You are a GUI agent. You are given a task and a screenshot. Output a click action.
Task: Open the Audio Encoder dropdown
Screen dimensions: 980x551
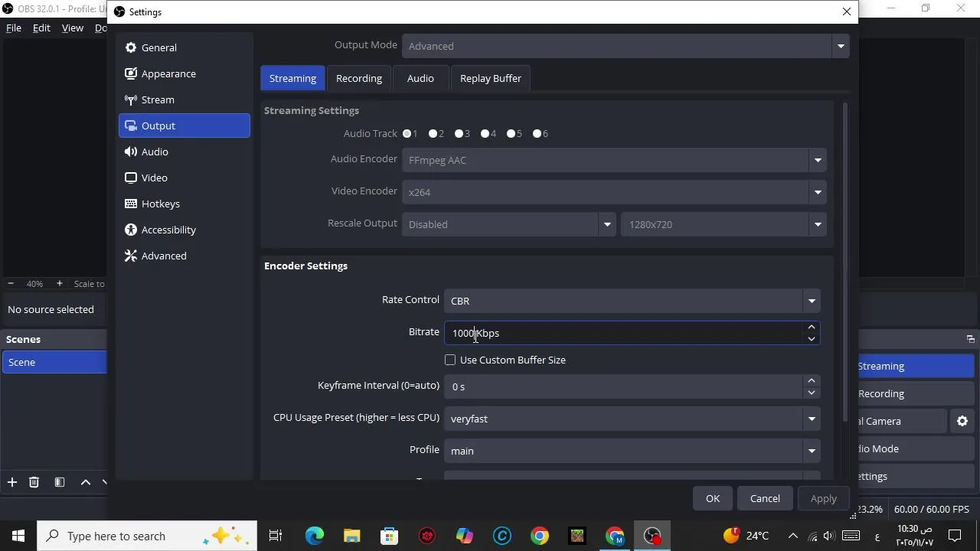[614, 160]
